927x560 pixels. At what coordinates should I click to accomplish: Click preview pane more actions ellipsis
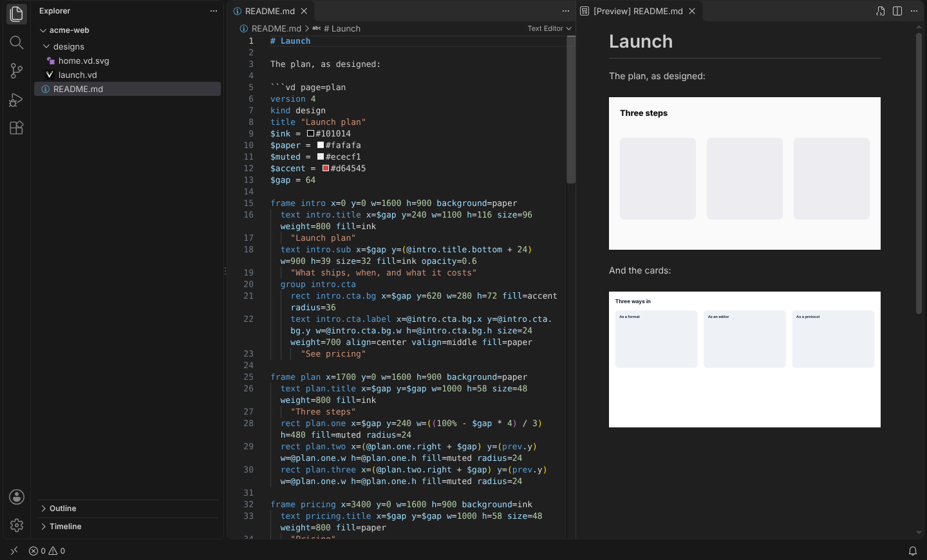(914, 11)
